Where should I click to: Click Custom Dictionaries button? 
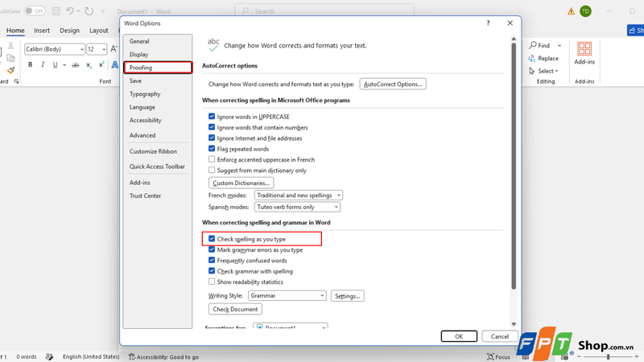[241, 183]
